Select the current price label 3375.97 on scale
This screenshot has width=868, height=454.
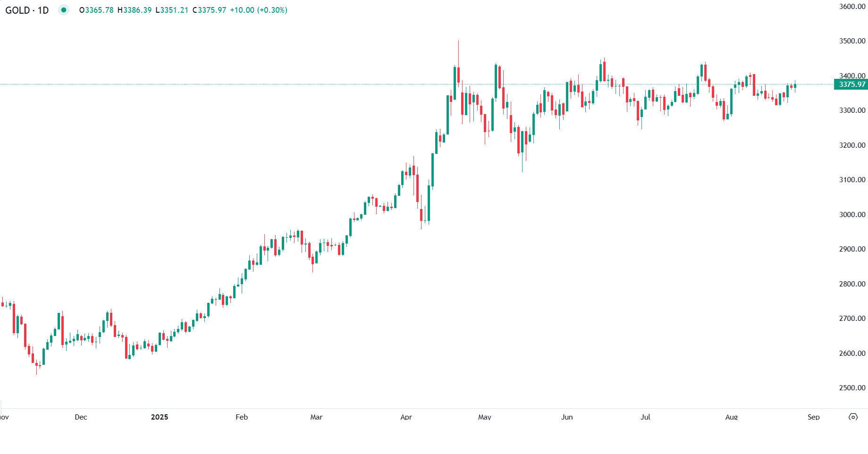point(852,85)
